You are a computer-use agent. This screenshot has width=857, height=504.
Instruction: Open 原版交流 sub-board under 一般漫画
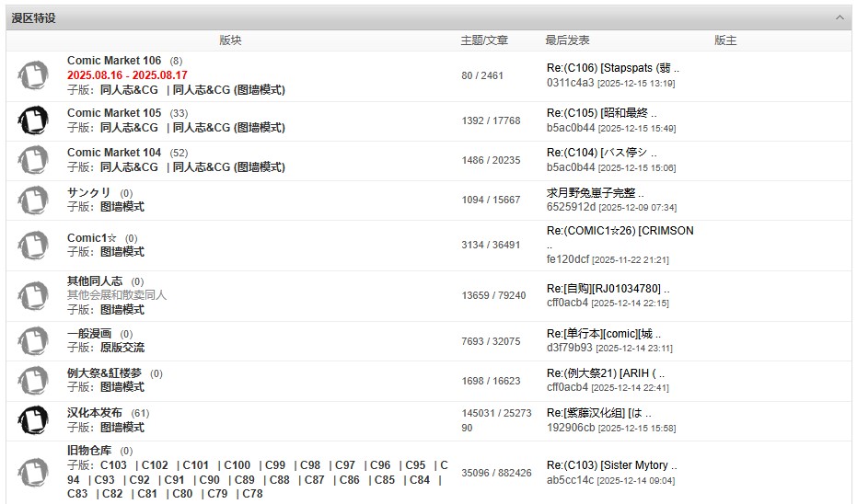[x=122, y=348]
